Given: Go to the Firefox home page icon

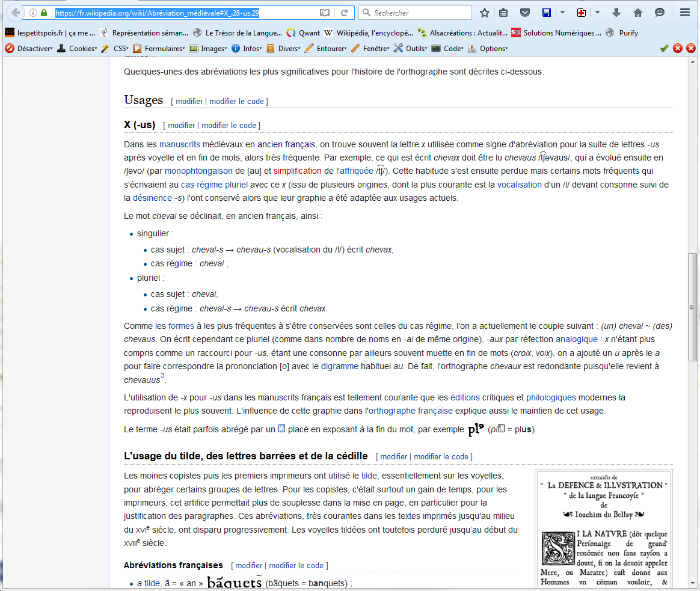Looking at the screenshot, I should pos(638,13).
